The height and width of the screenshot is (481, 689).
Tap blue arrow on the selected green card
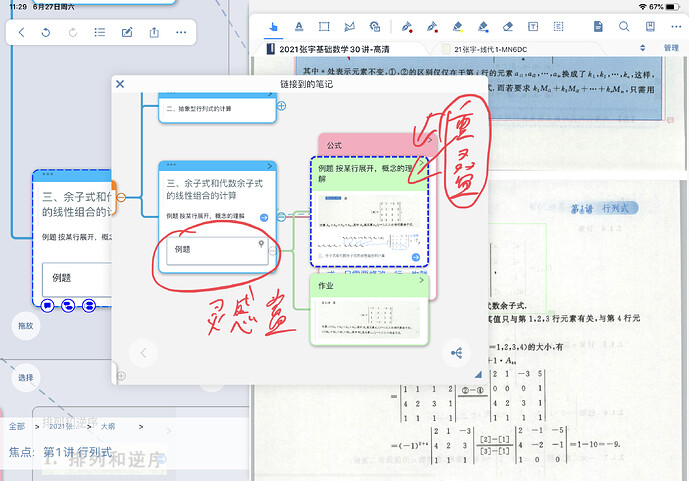point(416,257)
